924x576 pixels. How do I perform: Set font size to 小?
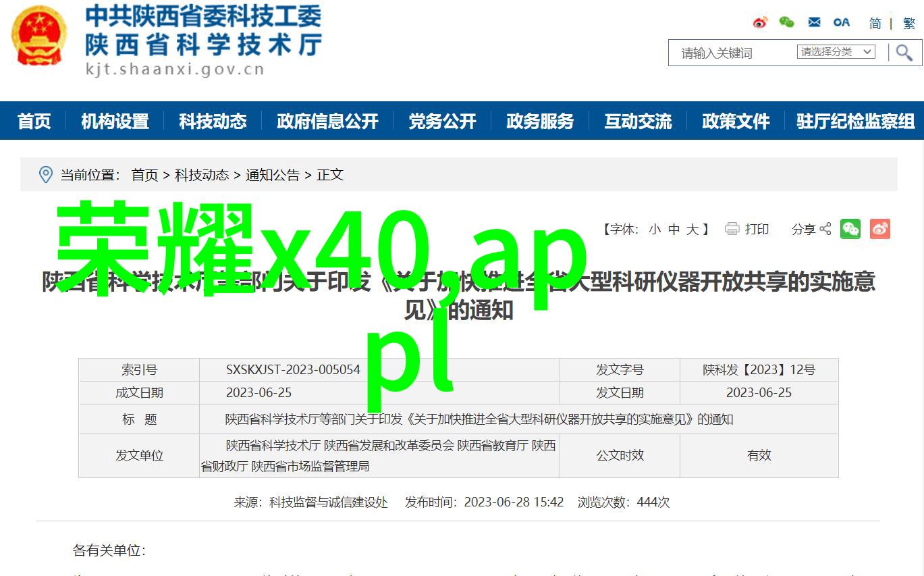click(655, 230)
